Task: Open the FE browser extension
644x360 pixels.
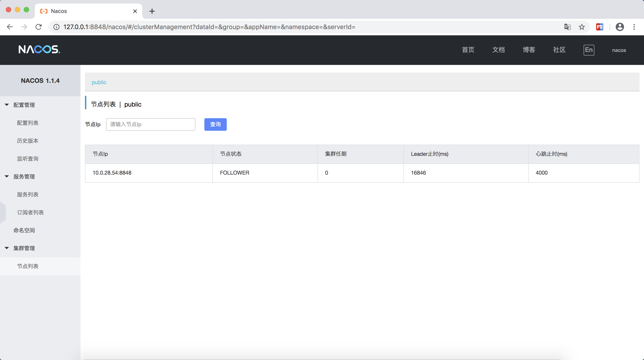Action: pos(600,27)
